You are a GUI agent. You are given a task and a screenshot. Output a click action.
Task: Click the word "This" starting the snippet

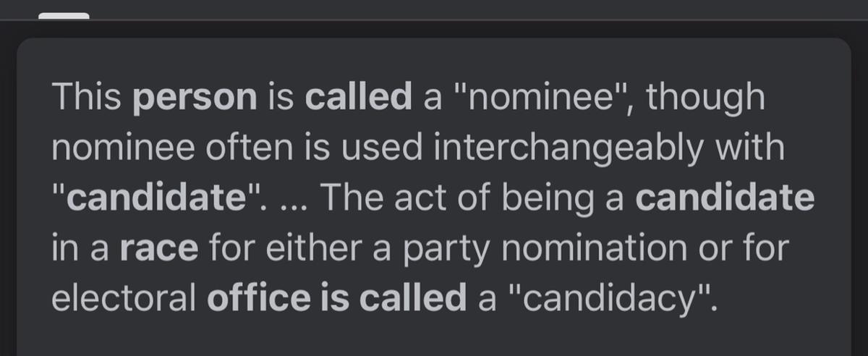pyautogui.click(x=87, y=98)
